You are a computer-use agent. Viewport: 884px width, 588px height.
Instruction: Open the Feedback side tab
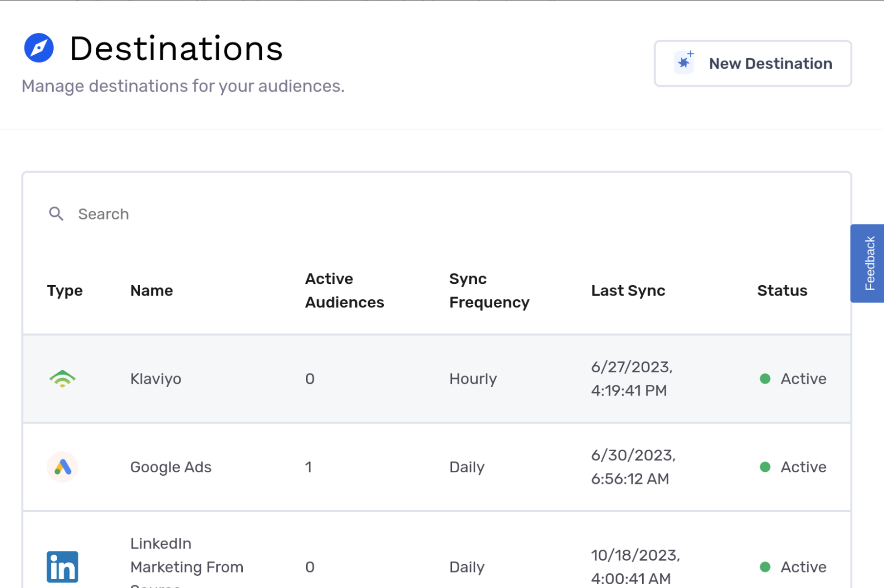point(868,263)
